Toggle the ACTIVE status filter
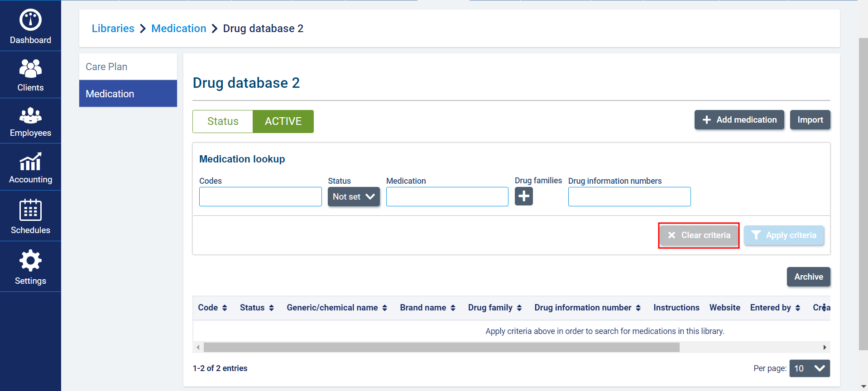Image resolution: width=868 pixels, height=391 pixels. pos(283,121)
